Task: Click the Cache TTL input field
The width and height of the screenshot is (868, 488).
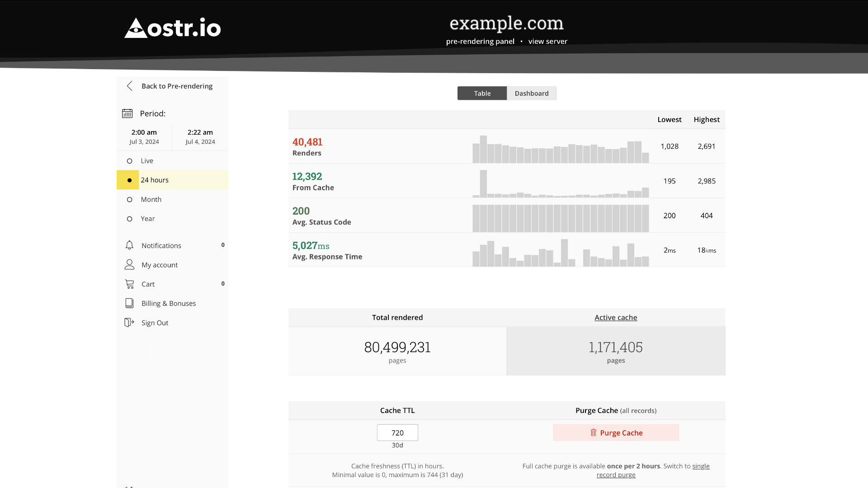Action: (397, 432)
